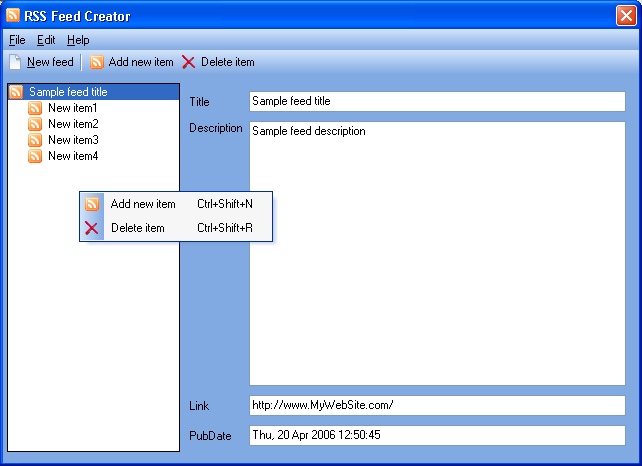Select New item4 in the tree
Screen dimensions: 642x466
(73, 156)
